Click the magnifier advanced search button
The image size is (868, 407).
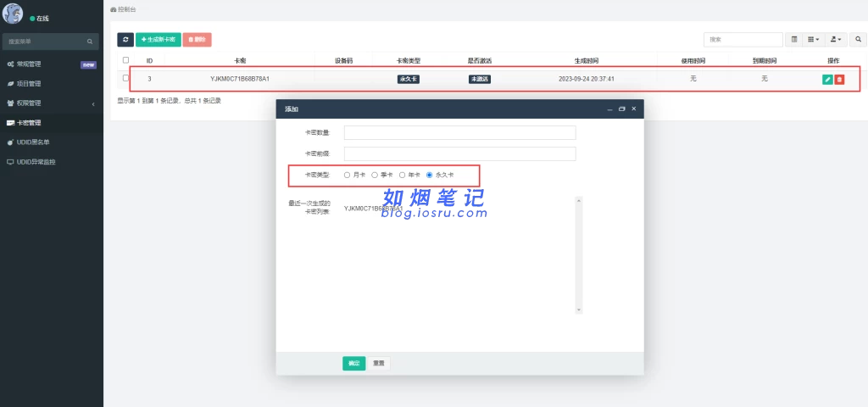click(x=858, y=40)
